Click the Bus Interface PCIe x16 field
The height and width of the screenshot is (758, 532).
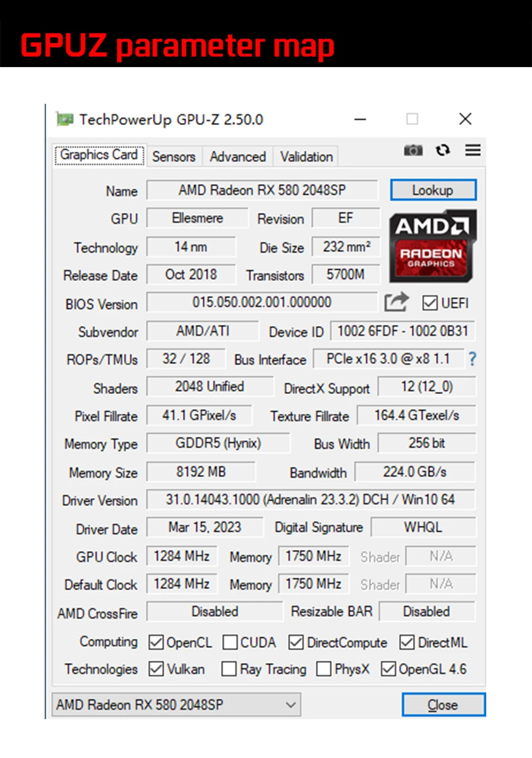coord(388,359)
